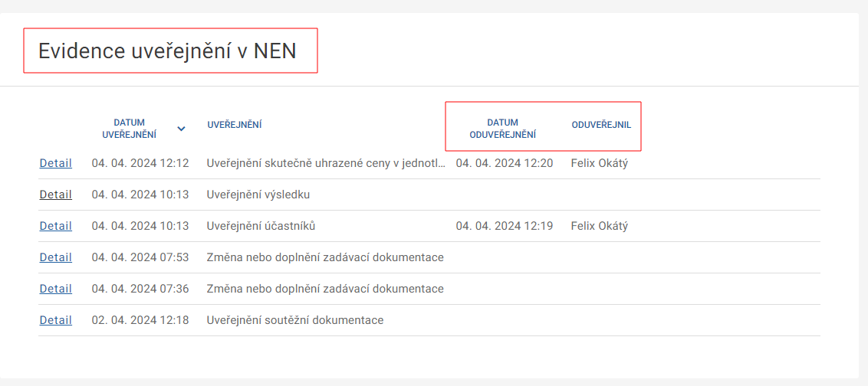Select Změna nebo doplnění in 07:36 row
868x386 pixels.
[x=325, y=289]
